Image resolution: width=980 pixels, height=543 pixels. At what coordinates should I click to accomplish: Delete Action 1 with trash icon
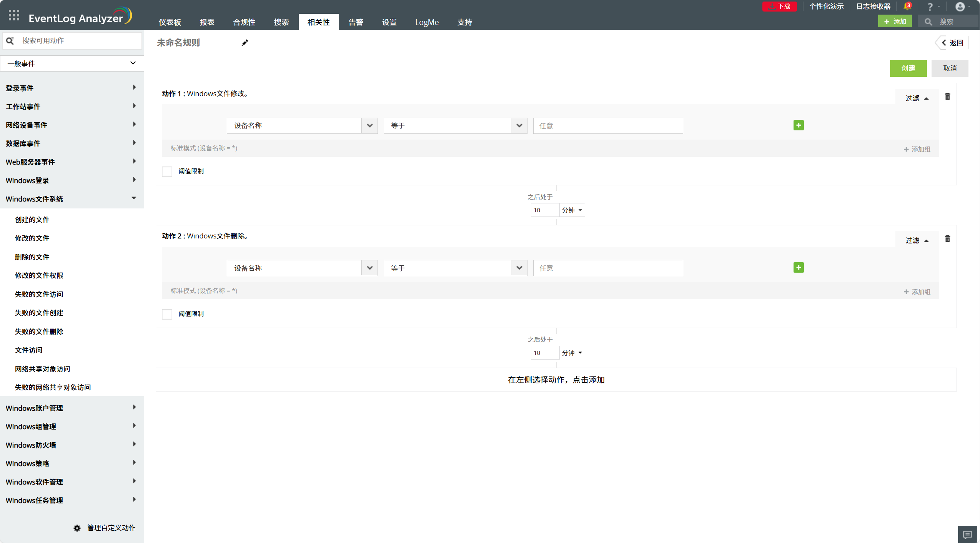click(947, 97)
